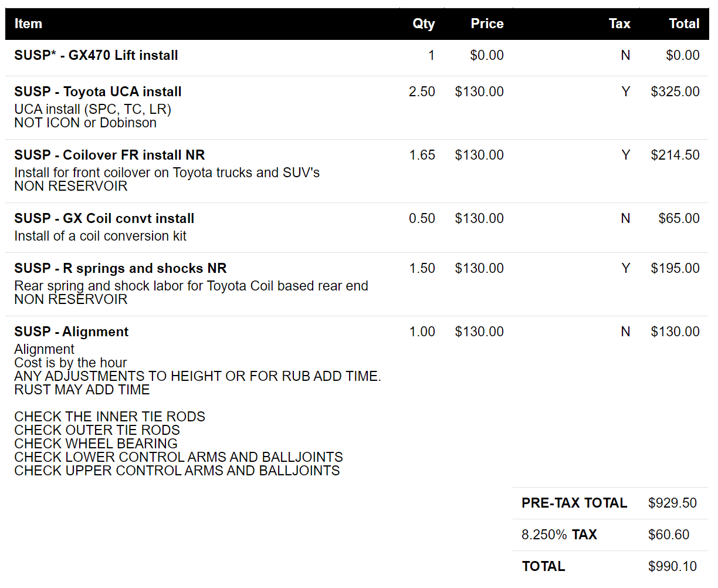The image size is (718, 588).
Task: Click the Price column header
Action: pyautogui.click(x=487, y=24)
